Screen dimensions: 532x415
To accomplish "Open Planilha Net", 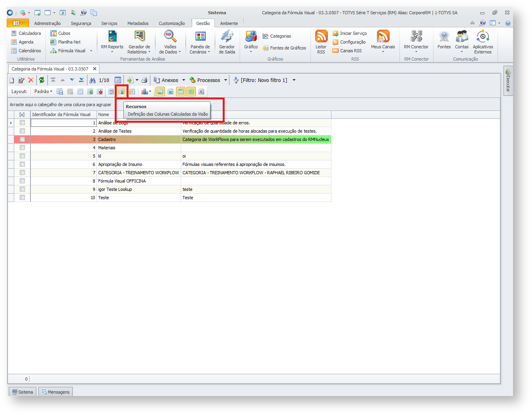I will click(x=66, y=42).
